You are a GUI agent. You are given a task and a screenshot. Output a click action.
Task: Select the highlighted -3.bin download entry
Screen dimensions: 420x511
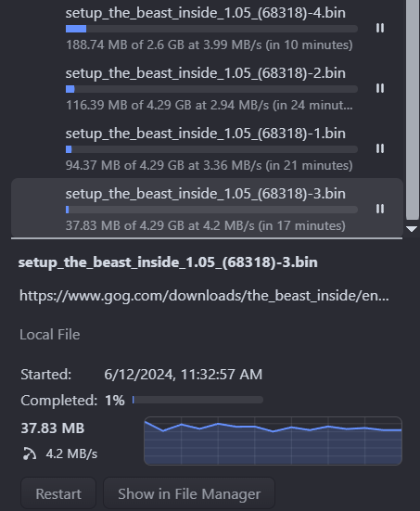point(208,208)
